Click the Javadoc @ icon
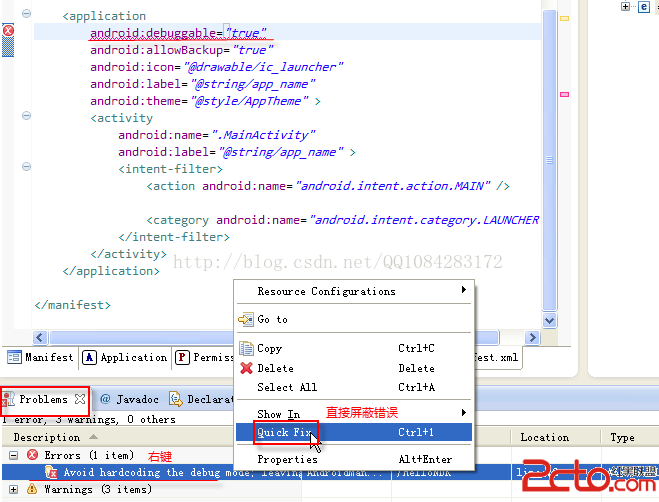The width and height of the screenshot is (659, 502). pos(105,399)
